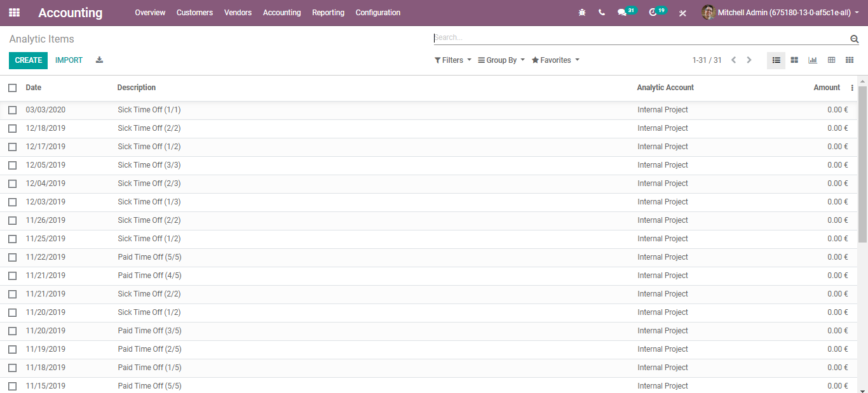Viewport: 868px width, 393px height.
Task: Open the Accounting menu item
Action: [x=281, y=13]
